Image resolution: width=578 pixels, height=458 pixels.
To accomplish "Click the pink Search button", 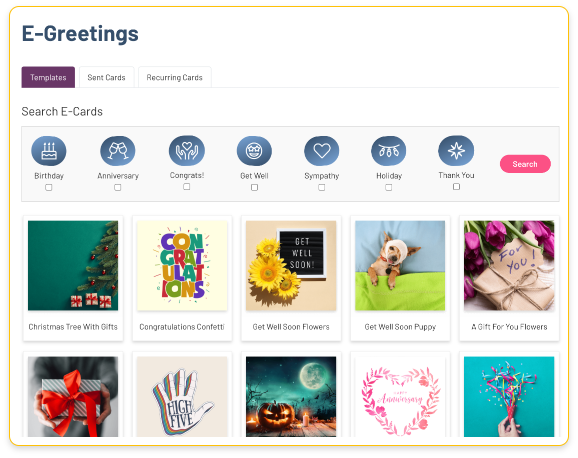I will pos(525,164).
